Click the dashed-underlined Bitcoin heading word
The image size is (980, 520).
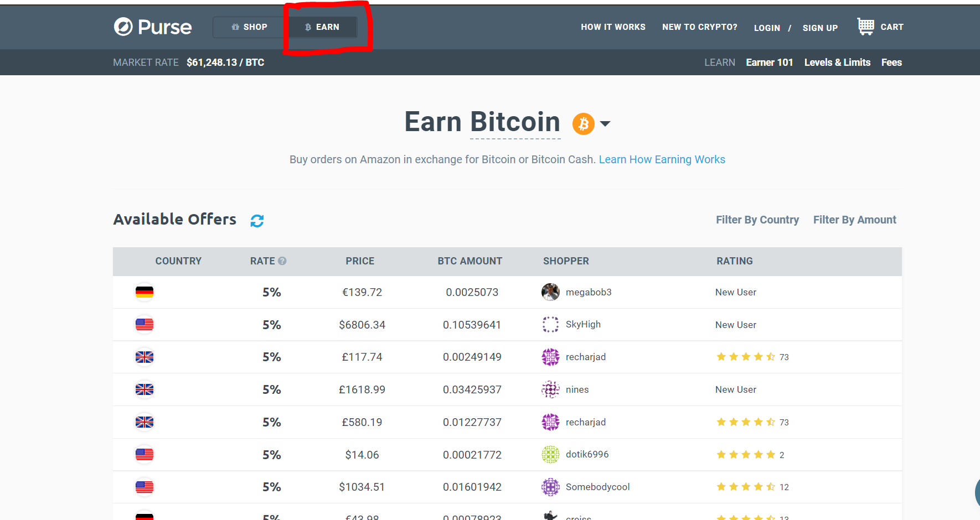pos(515,122)
